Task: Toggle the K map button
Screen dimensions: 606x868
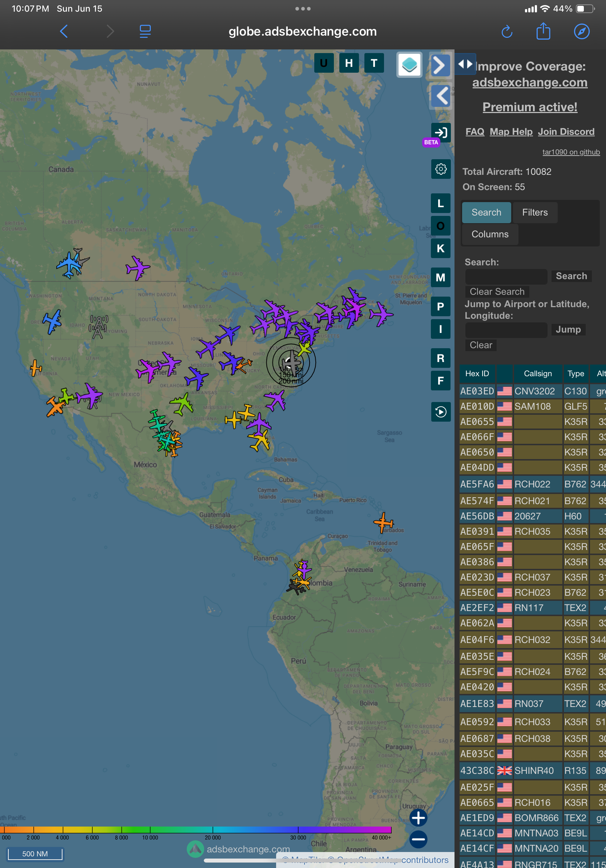Action: point(441,248)
